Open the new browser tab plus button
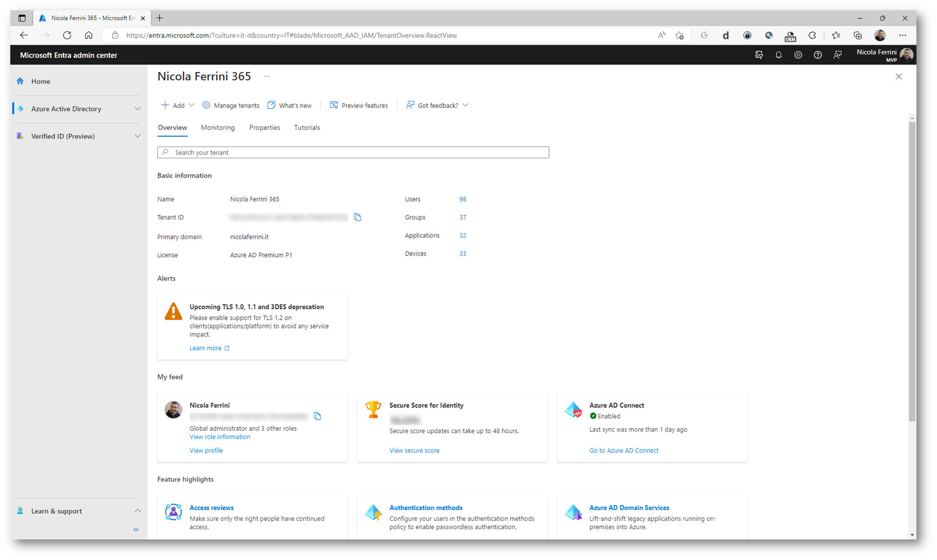 160,18
